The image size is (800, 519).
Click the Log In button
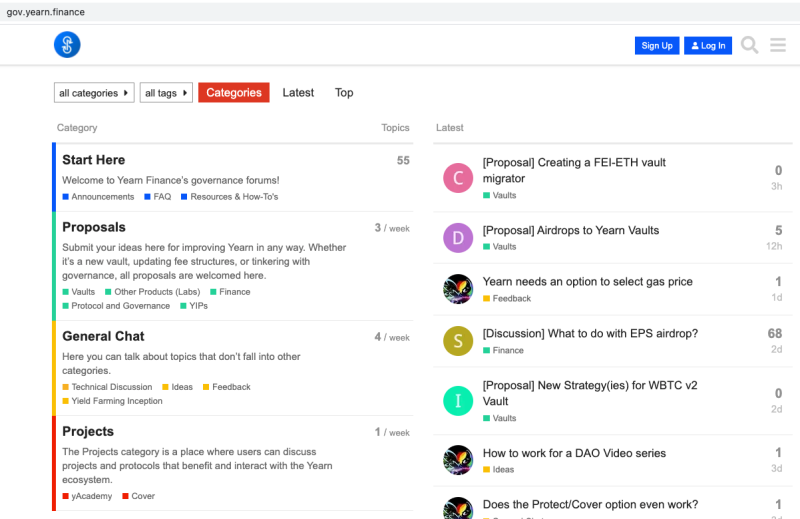tap(708, 45)
